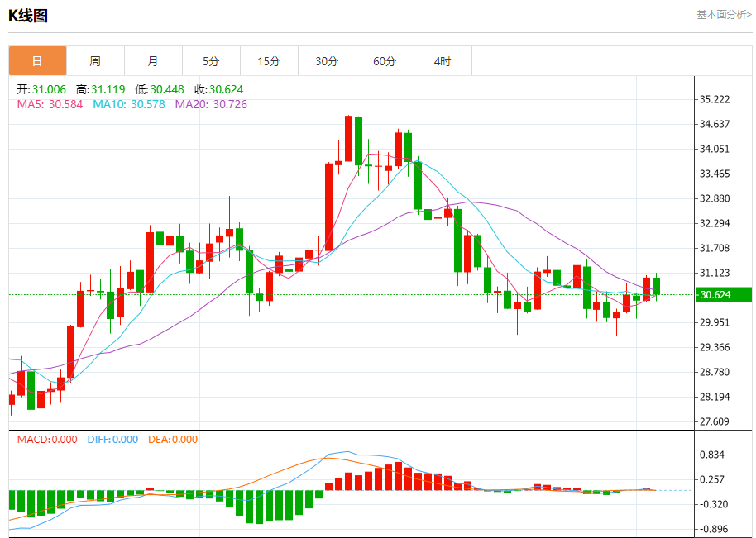
Task: Click the MA10: 30.578 label
Action: [x=129, y=104]
